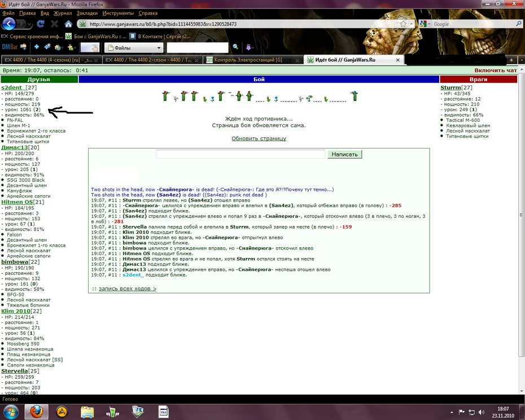
Task: Open the file explorer folder taskbar icon
Action: click(x=87, y=412)
